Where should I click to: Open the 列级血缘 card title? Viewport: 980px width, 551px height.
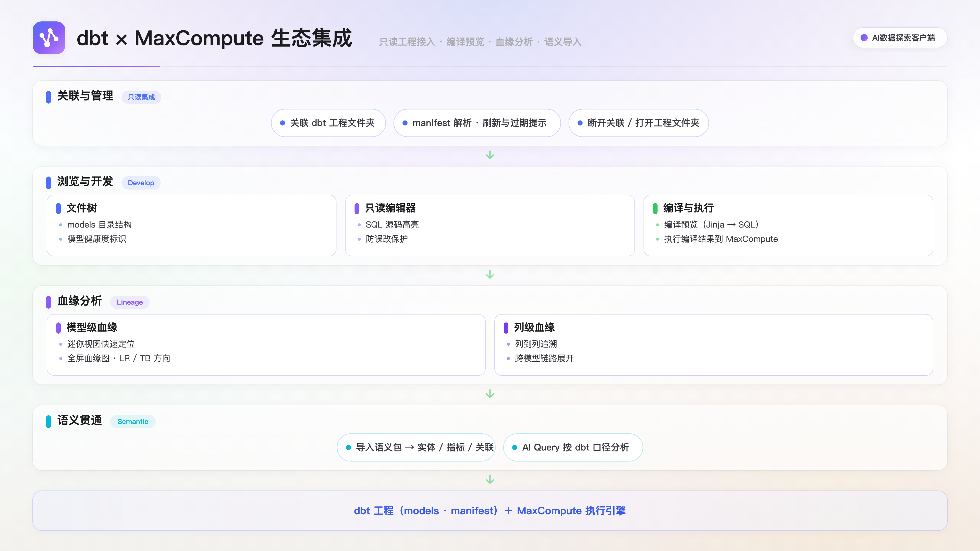point(534,327)
